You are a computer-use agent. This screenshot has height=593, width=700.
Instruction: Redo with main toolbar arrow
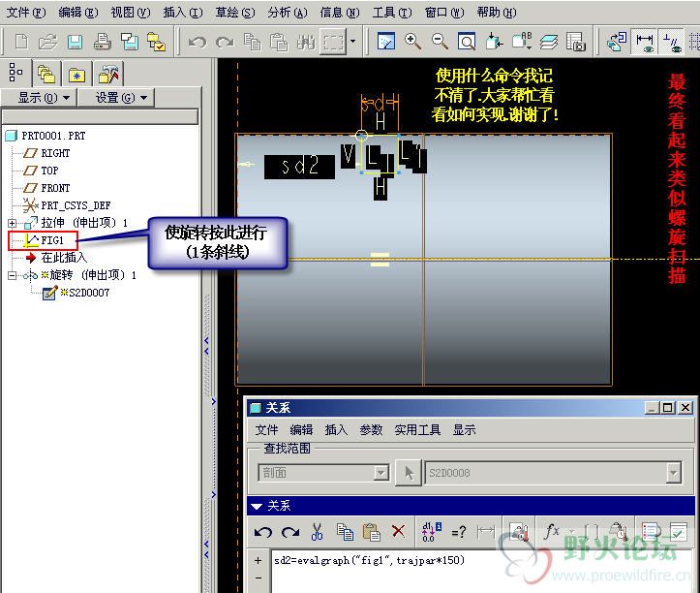click(x=225, y=43)
